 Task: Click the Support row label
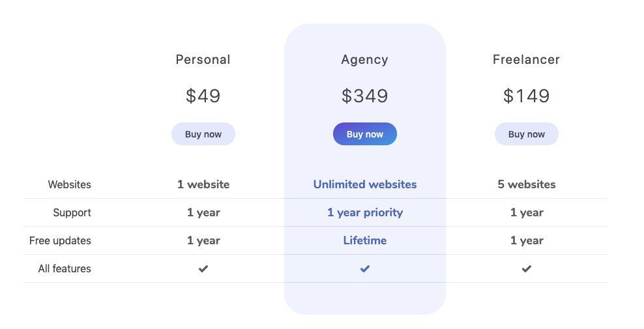[72, 212]
